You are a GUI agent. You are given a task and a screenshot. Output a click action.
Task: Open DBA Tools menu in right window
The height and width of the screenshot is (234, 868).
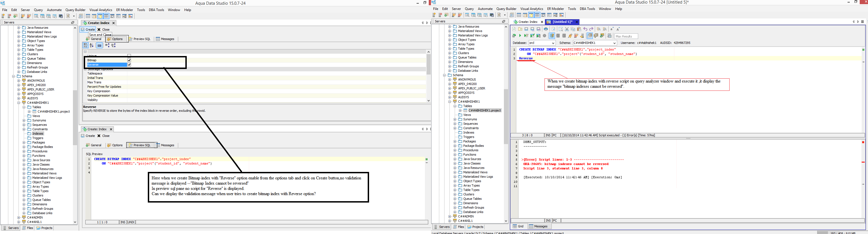tap(587, 9)
